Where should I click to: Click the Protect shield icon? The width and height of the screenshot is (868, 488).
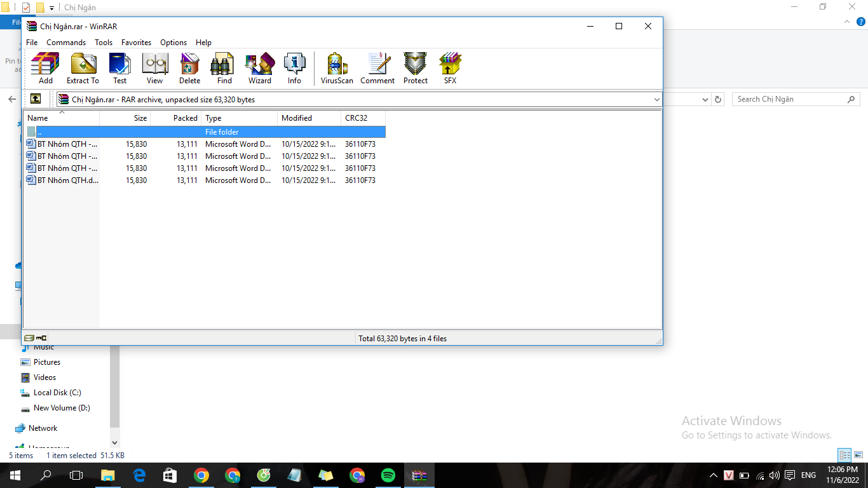416,68
